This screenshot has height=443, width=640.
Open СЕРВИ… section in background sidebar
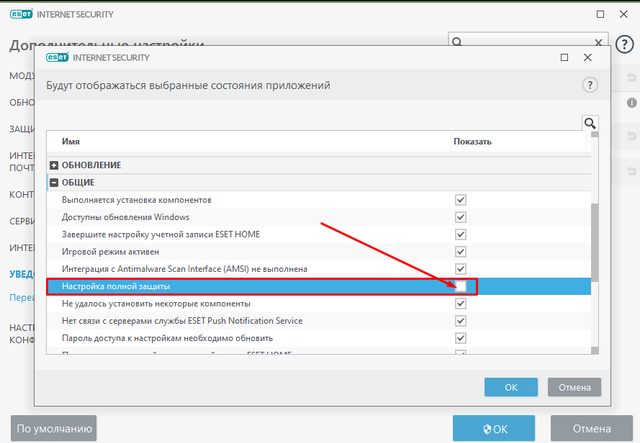coord(22,221)
